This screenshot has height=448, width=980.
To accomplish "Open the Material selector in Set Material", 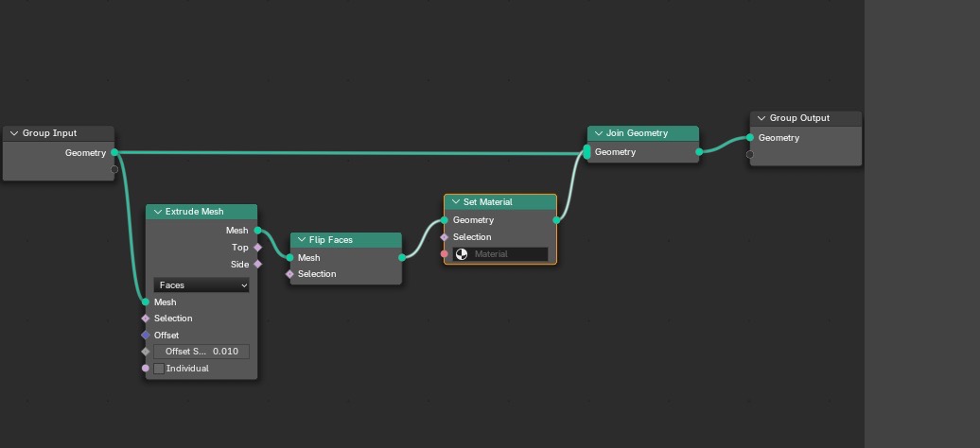I will click(500, 254).
